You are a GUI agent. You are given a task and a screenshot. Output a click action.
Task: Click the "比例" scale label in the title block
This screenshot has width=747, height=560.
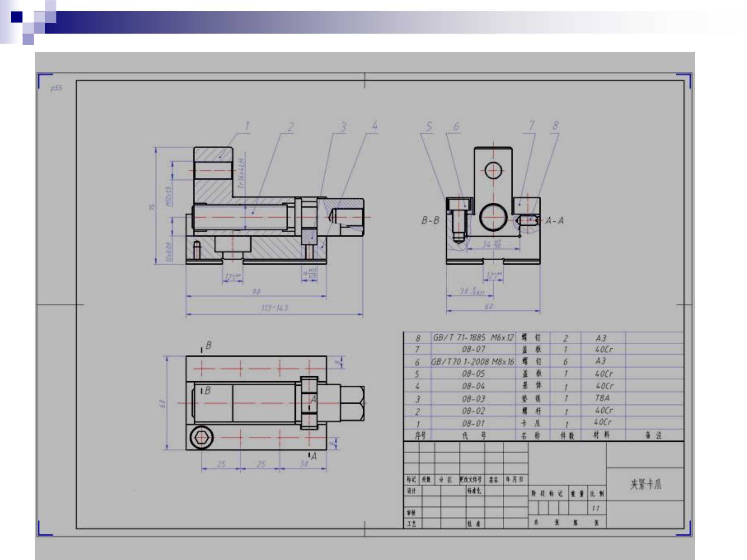(x=597, y=494)
